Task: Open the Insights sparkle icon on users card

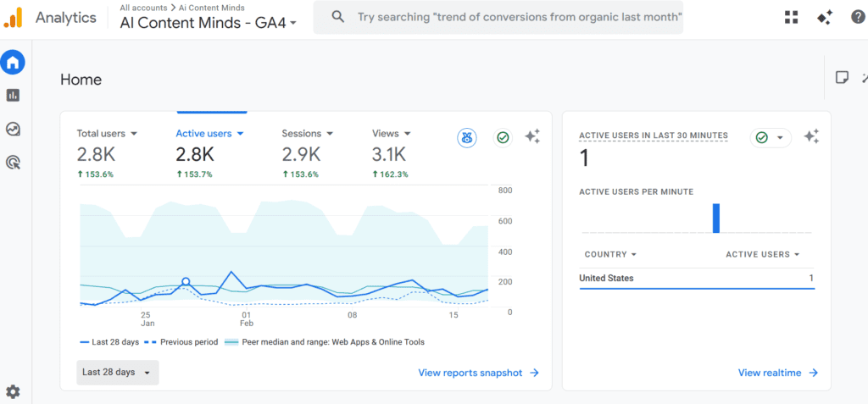Action: tap(532, 136)
